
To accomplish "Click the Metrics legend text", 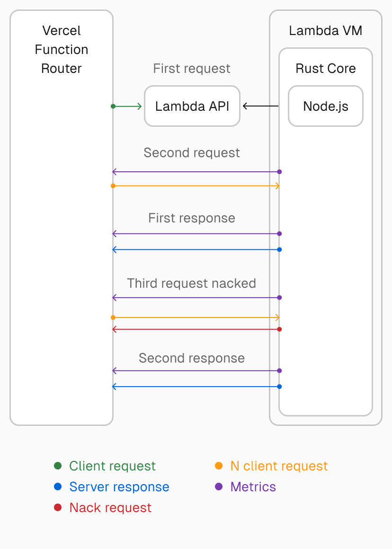I will 253,487.
